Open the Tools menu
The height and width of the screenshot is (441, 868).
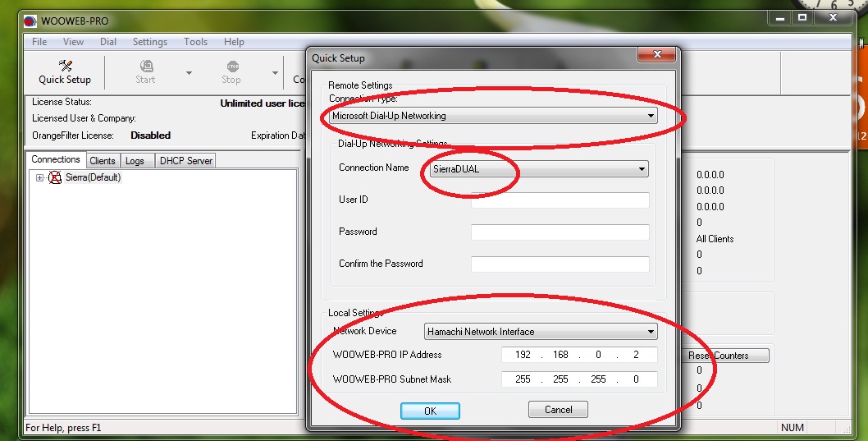(x=196, y=42)
